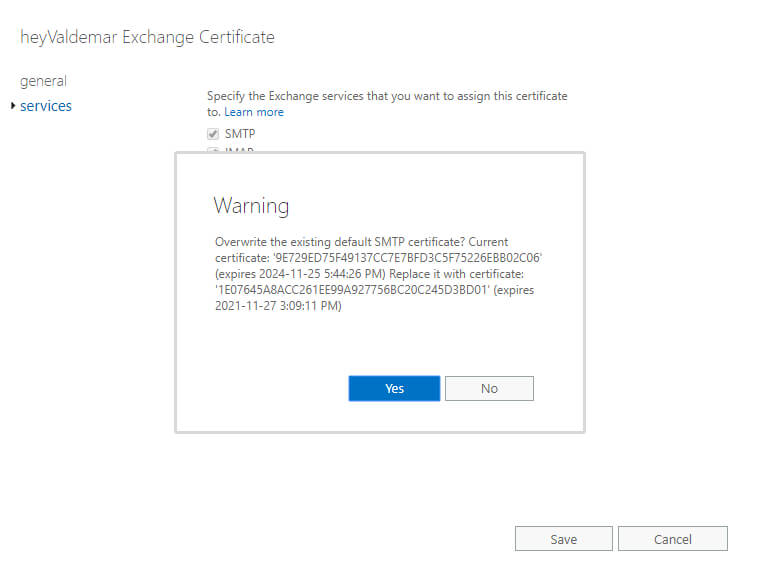Click the arrow marker beside services
Screen dimensions: 760x584
[13, 106]
